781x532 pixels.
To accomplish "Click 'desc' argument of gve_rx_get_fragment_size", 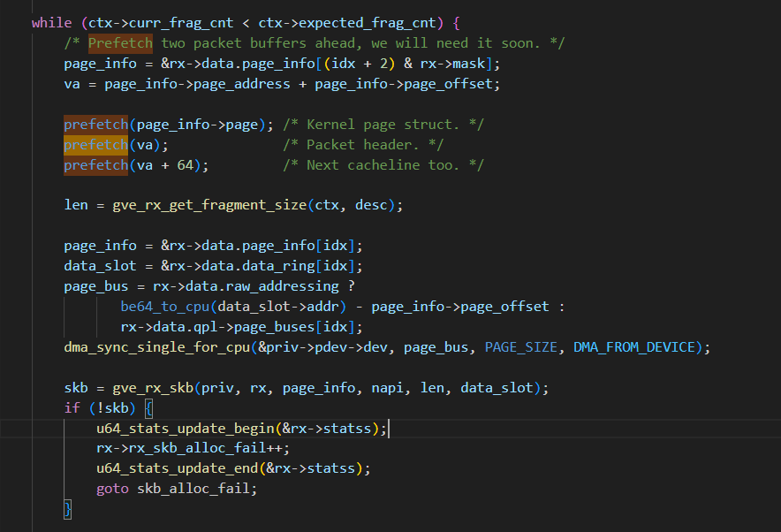I will (371, 205).
